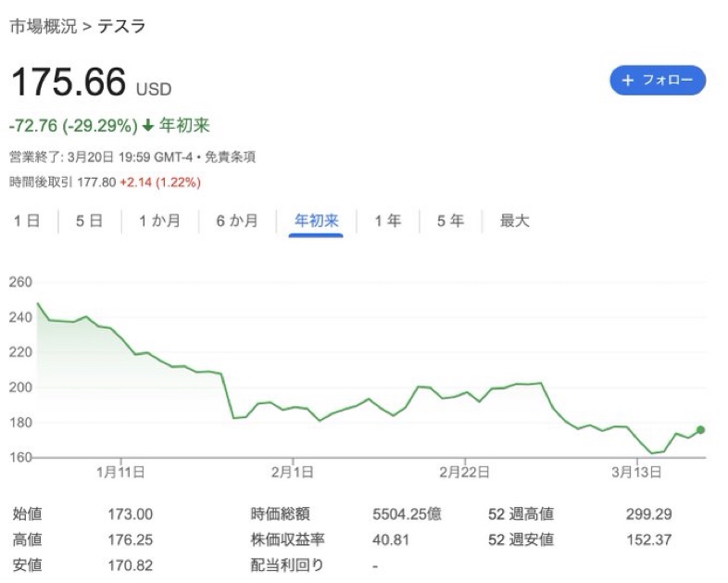Screen dimensions: 728x583
Task: Select the 5日 time range tab
Action: 89,222
